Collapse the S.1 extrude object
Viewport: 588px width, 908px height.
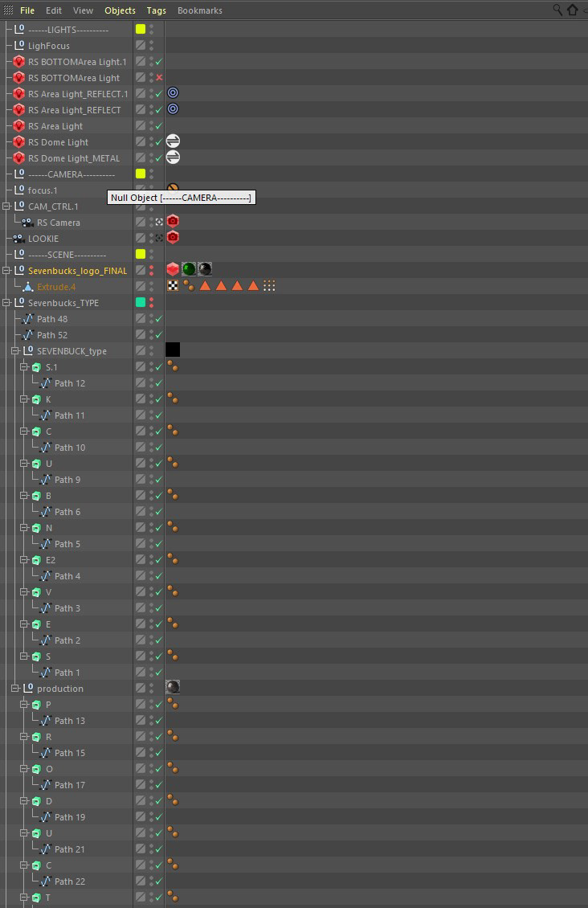point(24,366)
